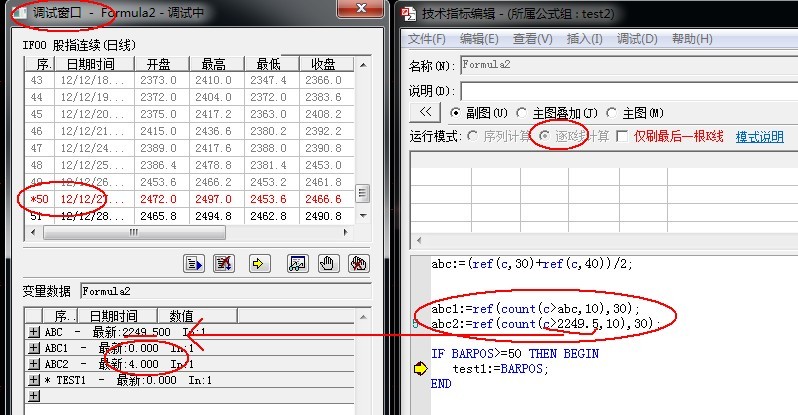Select row 48 in K-line table
The image size is (798, 415).
pos(189,165)
